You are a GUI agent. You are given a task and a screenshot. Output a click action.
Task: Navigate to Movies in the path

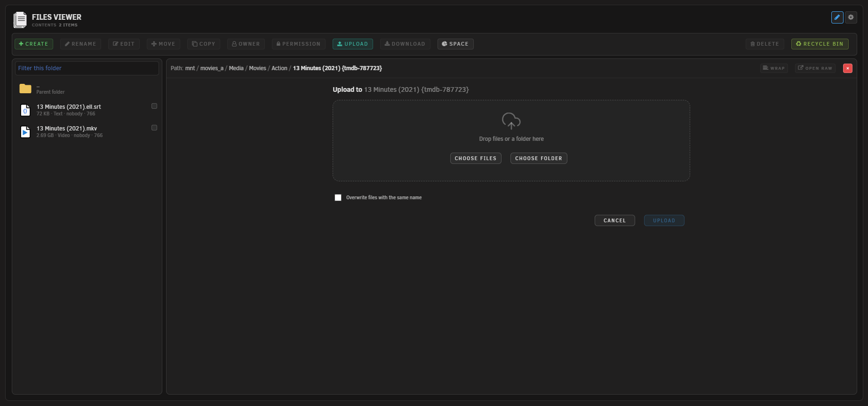257,68
